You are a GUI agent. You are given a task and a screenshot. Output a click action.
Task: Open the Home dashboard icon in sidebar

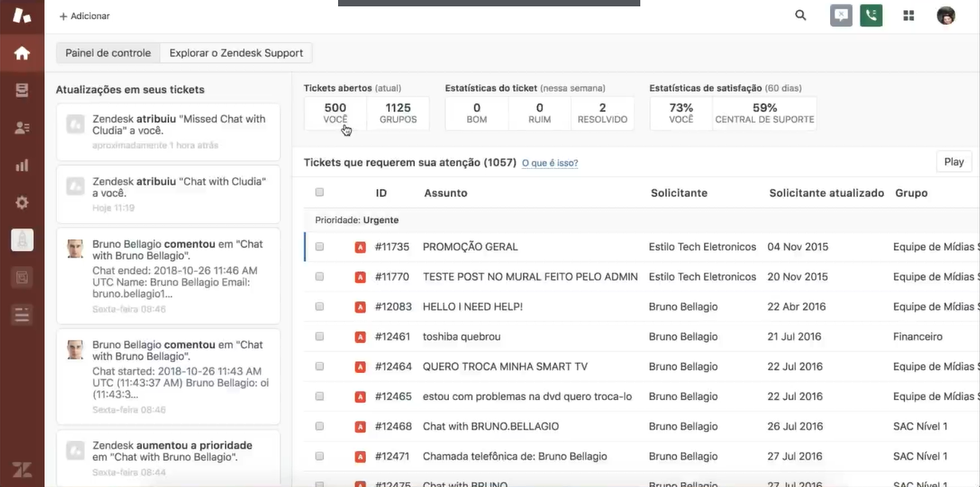coord(22,53)
